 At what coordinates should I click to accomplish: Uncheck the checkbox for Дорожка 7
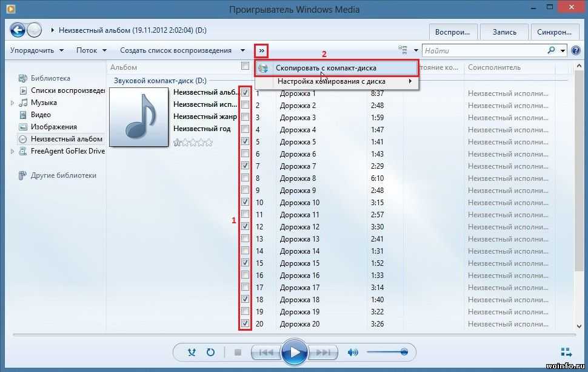tap(246, 165)
